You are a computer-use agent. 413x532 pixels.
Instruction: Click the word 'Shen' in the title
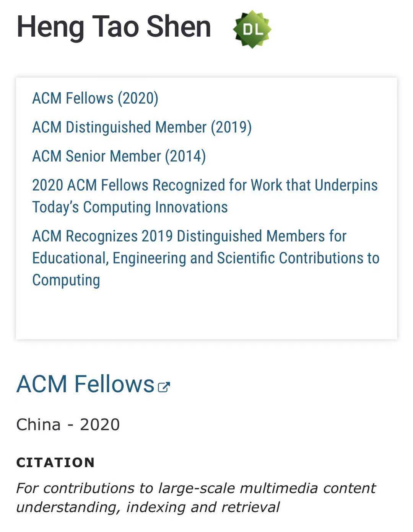coord(179,27)
